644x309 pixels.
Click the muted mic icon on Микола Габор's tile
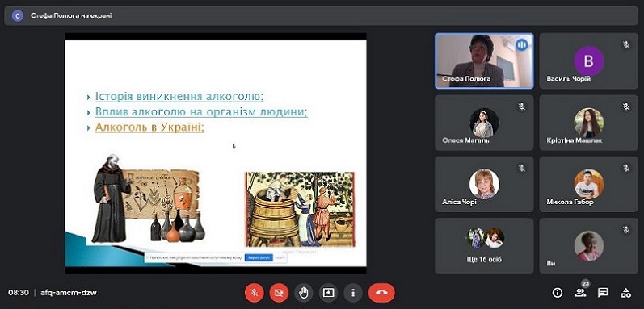(626, 168)
